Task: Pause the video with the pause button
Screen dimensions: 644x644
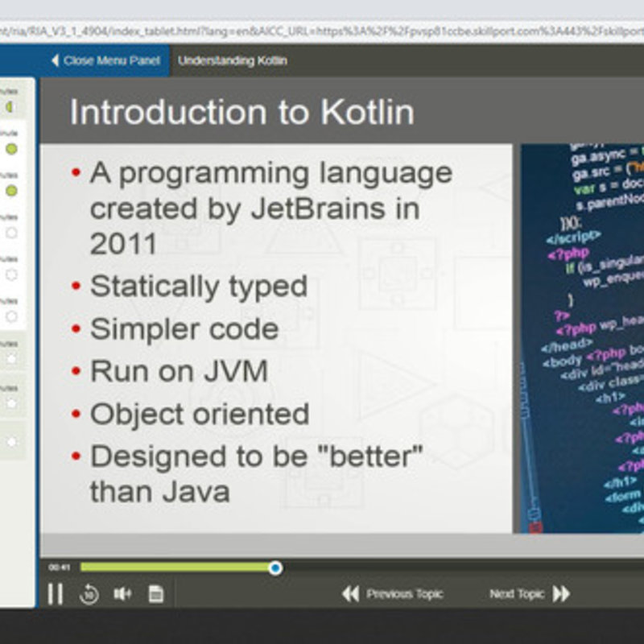Action: pyautogui.click(x=56, y=593)
